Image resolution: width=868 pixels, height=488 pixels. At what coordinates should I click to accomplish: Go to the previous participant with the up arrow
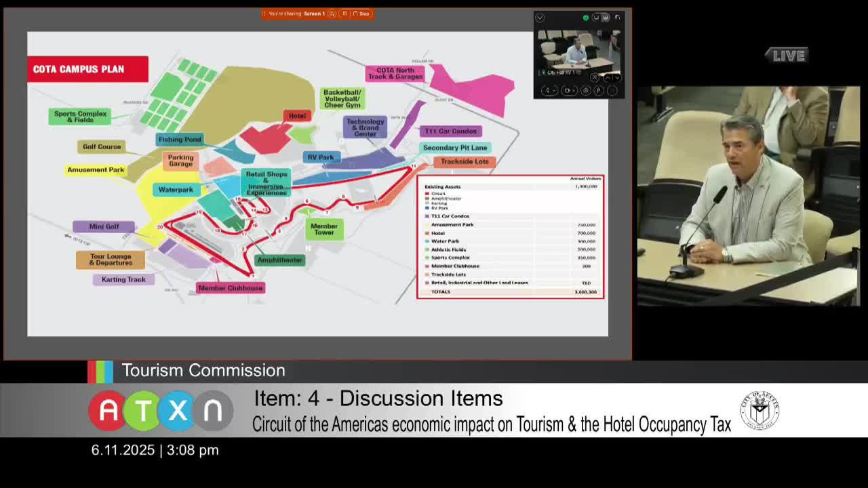[608, 78]
